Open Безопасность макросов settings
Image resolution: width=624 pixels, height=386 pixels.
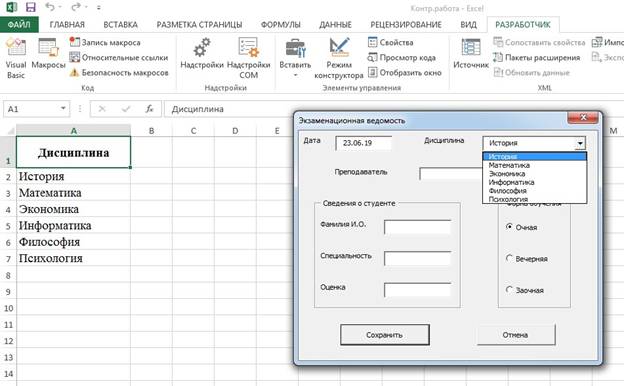(x=119, y=72)
